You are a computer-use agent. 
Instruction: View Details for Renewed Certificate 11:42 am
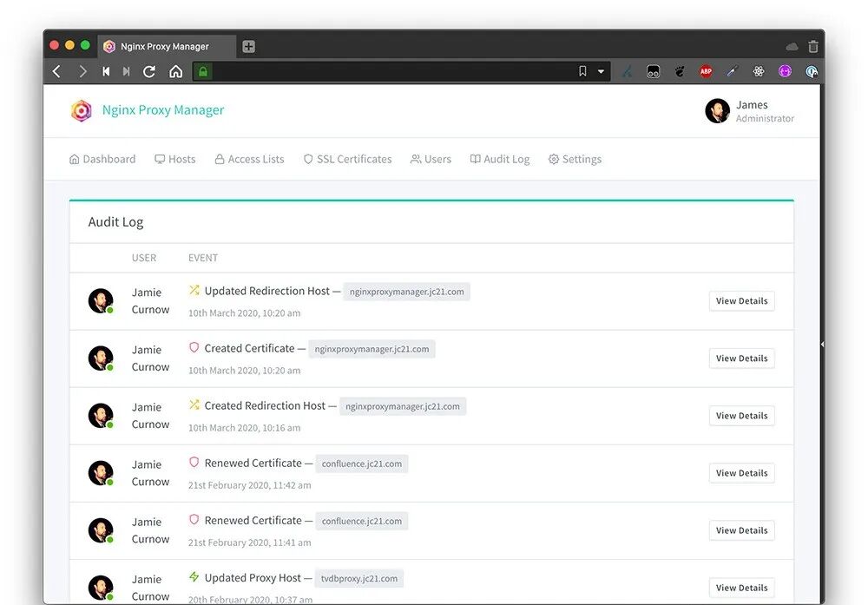tap(742, 473)
